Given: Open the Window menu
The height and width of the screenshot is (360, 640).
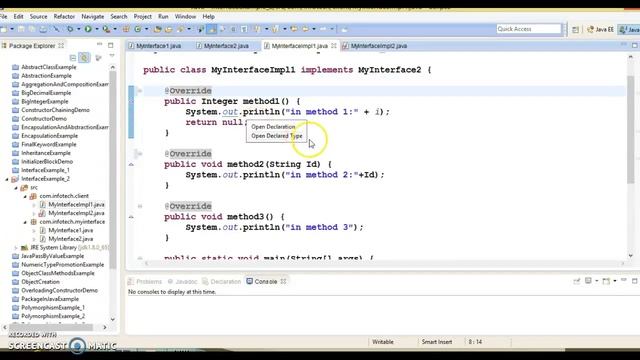Looking at the screenshot, I should pyautogui.click(x=185, y=16).
